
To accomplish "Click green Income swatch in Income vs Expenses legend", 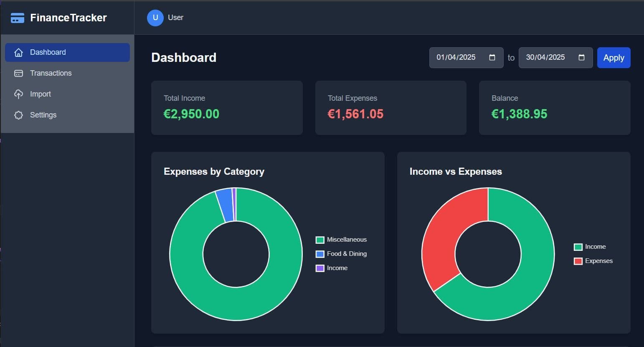I will (578, 247).
